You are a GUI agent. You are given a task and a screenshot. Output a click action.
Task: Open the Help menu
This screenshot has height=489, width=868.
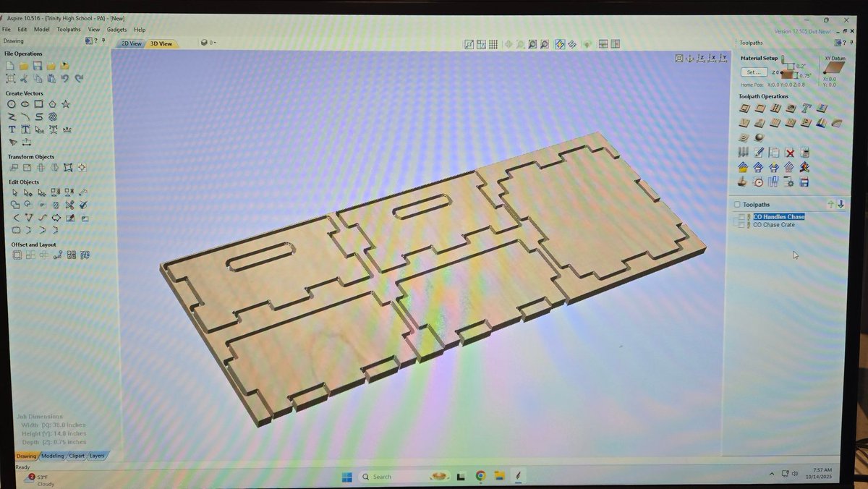[140, 30]
